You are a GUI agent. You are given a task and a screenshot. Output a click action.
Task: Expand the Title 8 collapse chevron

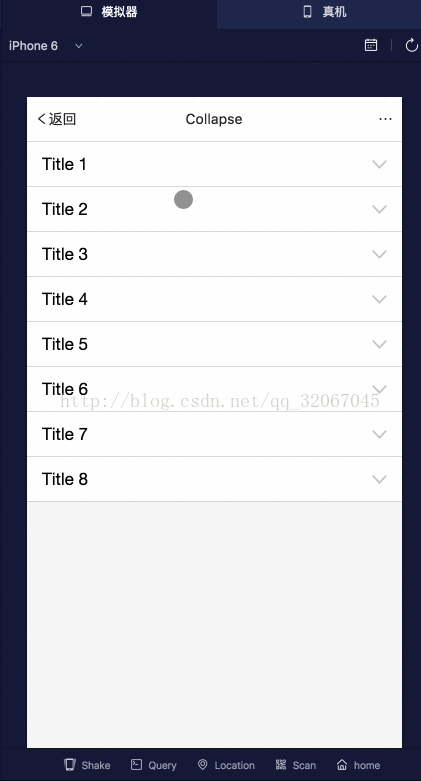380,479
